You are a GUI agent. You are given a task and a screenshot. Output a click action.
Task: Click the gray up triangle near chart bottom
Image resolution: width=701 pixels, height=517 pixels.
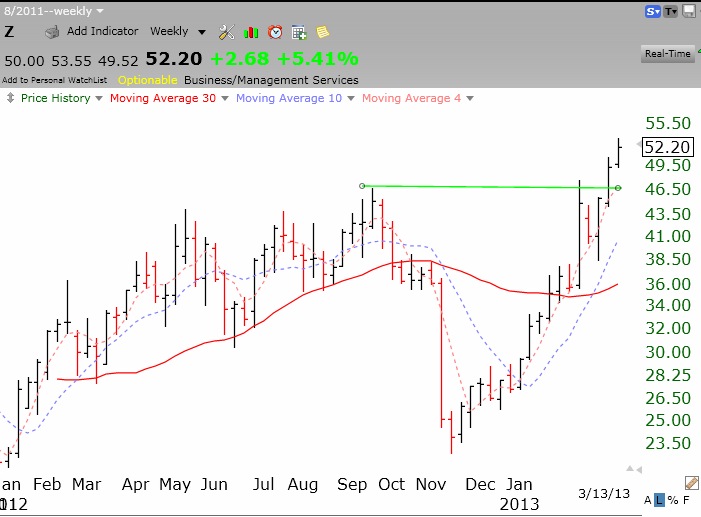pos(629,469)
